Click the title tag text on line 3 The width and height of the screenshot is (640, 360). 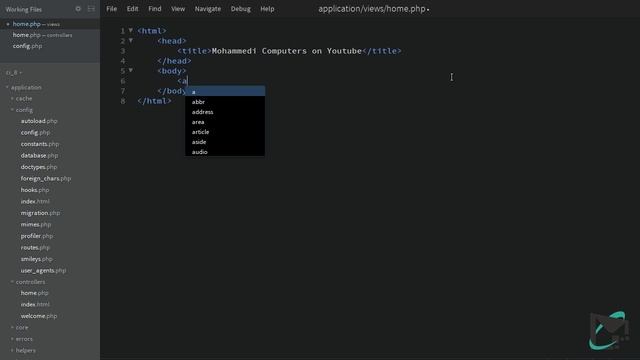click(x=287, y=51)
